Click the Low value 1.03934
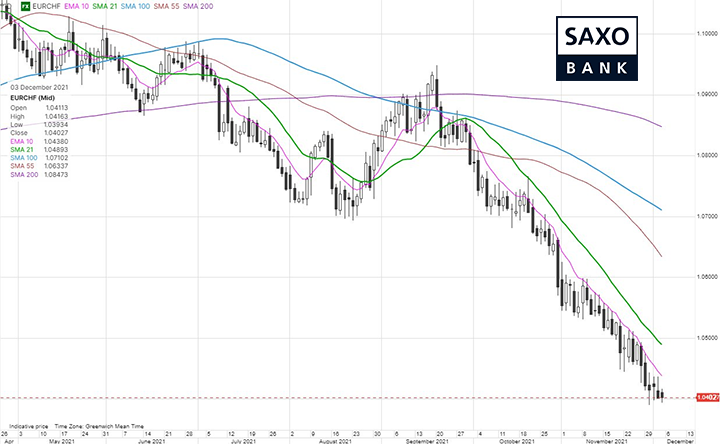720x444 pixels. coord(56,124)
